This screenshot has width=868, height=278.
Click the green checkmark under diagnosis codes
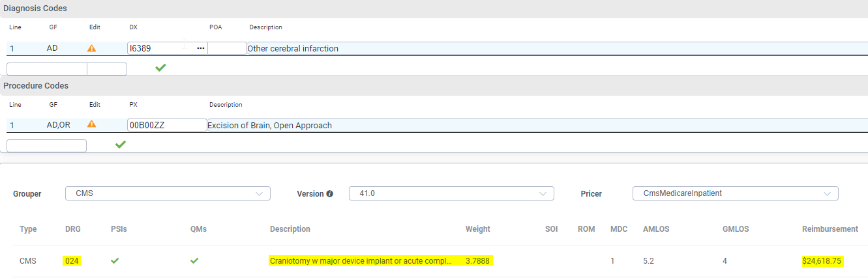pyautogui.click(x=160, y=68)
